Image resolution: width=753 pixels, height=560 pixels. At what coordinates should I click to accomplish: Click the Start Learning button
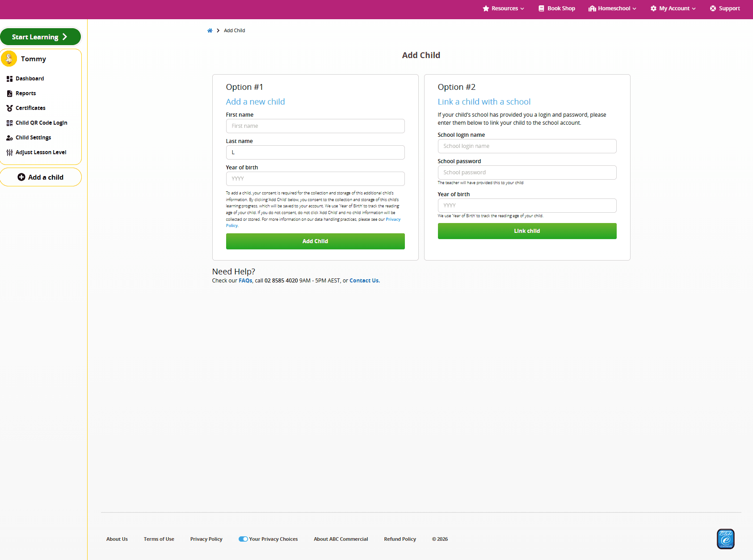(x=41, y=37)
